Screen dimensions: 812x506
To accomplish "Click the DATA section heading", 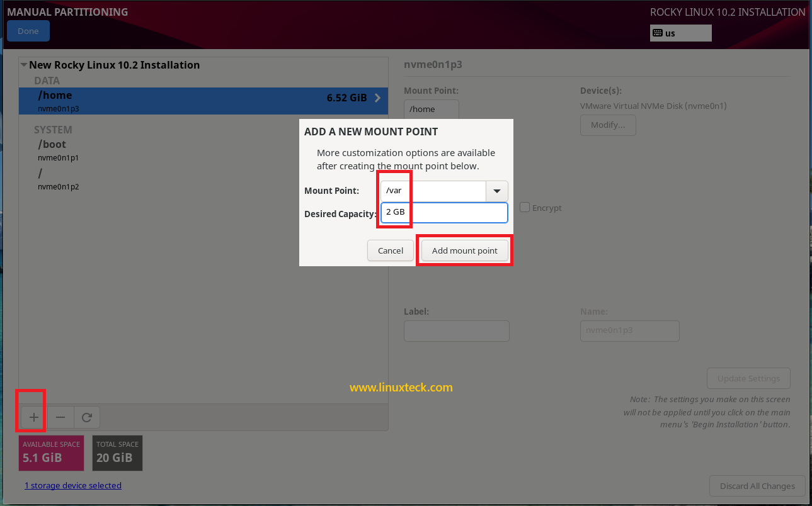I will (47, 81).
